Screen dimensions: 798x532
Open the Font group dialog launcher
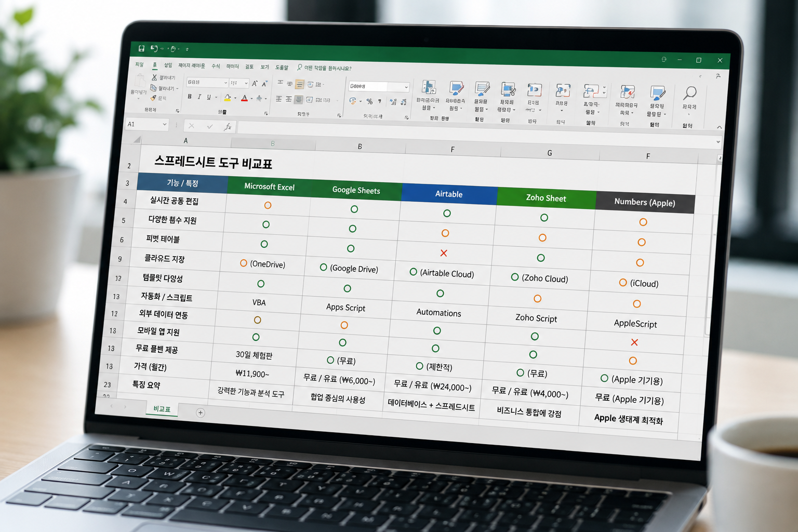pos(266,113)
